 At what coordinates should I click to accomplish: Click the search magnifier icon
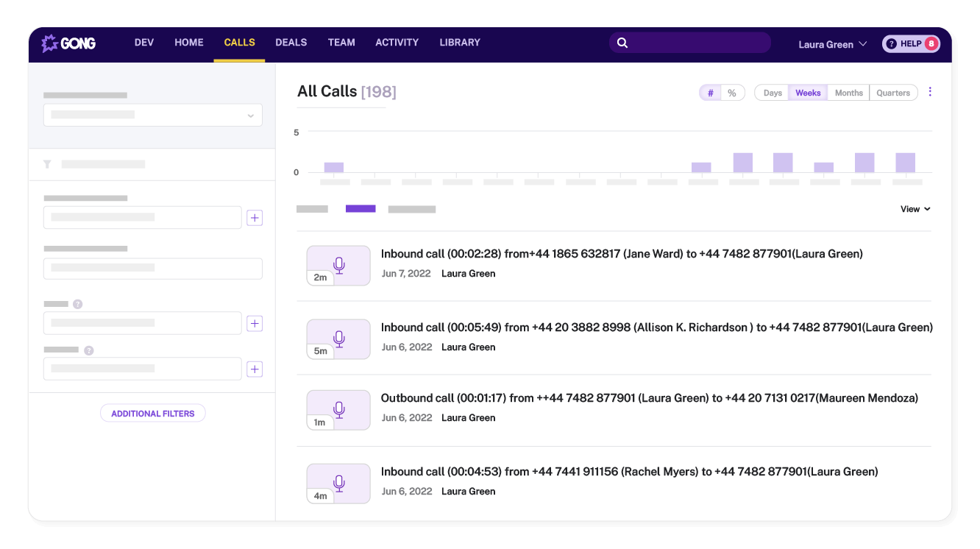click(x=622, y=42)
